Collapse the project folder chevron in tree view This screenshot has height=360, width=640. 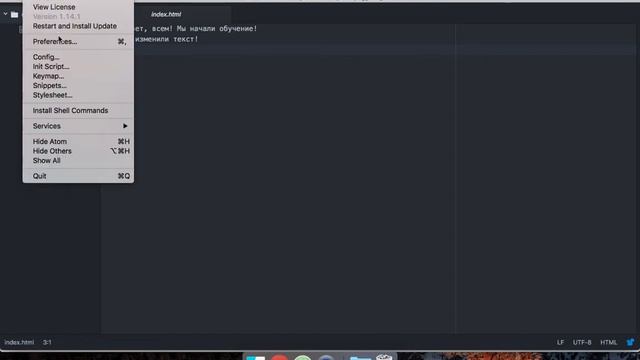[x=5, y=14]
